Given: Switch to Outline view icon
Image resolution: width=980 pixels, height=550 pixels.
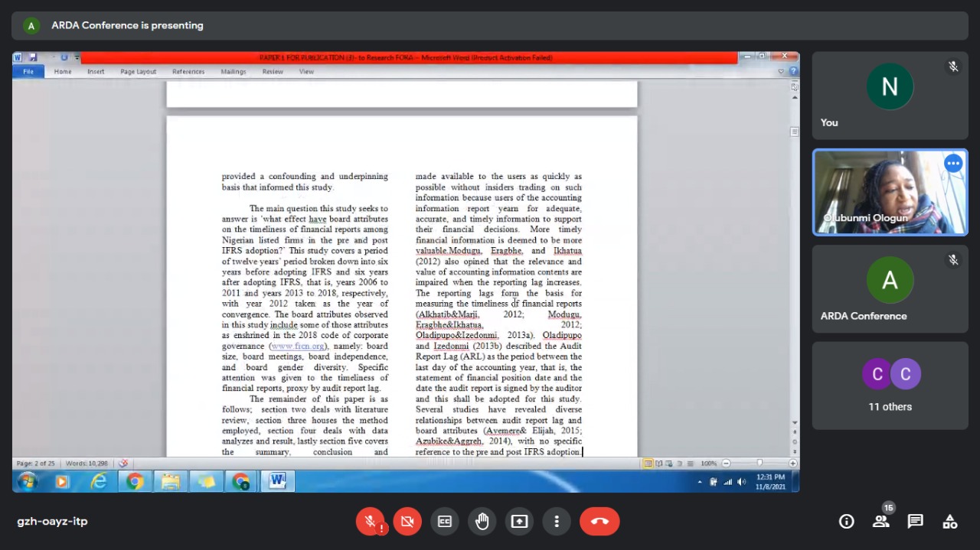Looking at the screenshot, I should click(680, 464).
